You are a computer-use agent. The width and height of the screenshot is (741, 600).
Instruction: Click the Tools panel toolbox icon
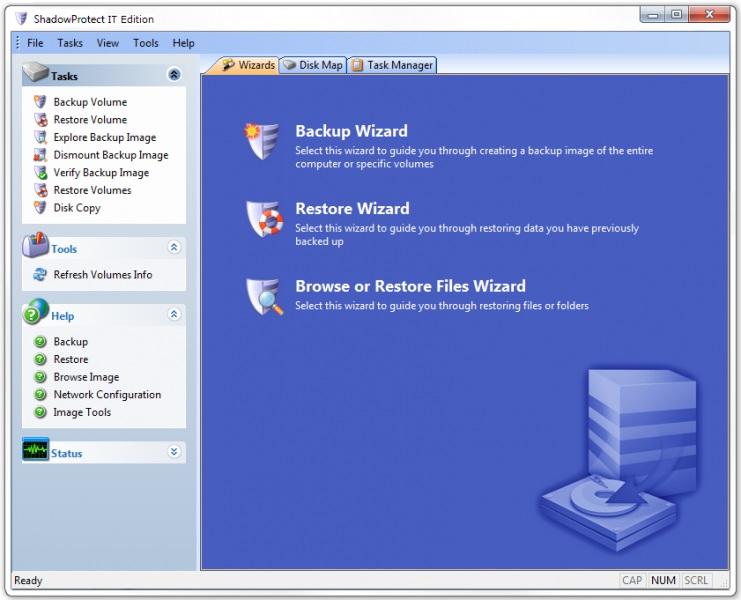(35, 245)
